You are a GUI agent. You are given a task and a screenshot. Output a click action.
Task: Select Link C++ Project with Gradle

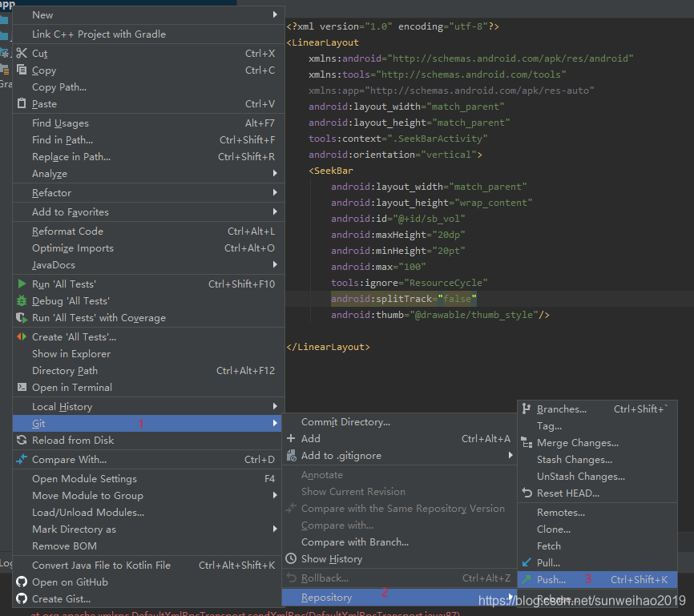pos(148,34)
